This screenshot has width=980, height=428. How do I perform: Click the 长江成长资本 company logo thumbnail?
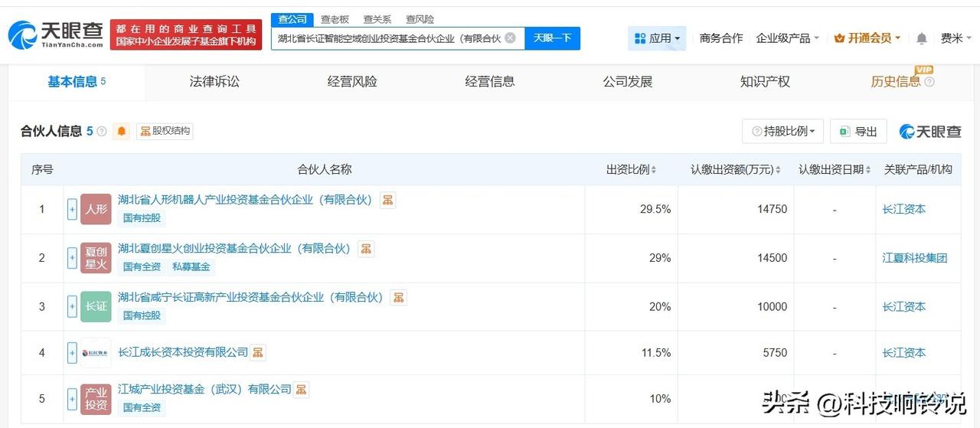(96, 353)
